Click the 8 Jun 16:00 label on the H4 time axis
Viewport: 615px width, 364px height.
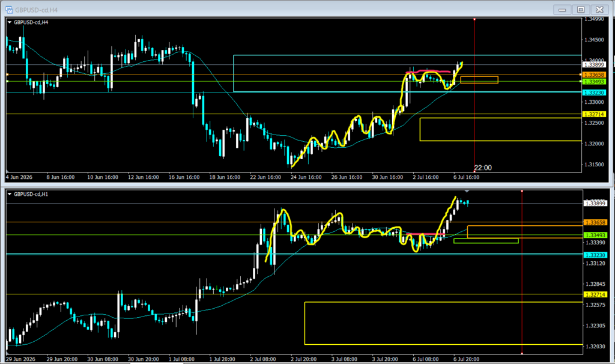61,177
